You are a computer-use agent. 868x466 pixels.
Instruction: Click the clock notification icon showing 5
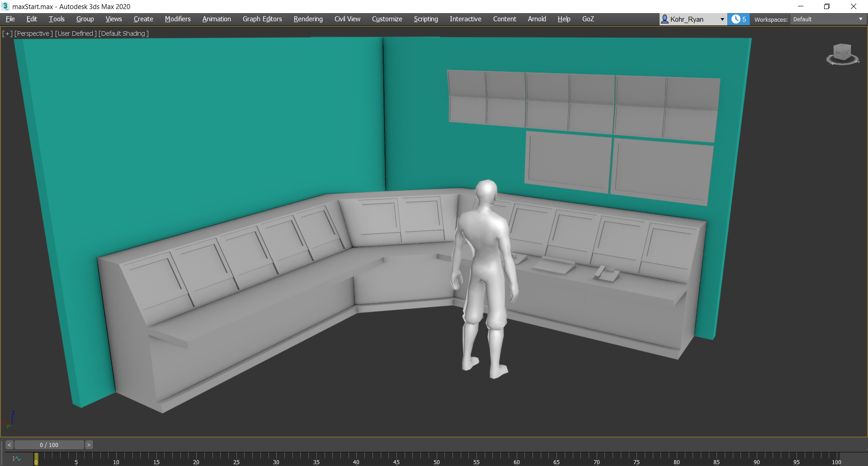[x=739, y=19]
